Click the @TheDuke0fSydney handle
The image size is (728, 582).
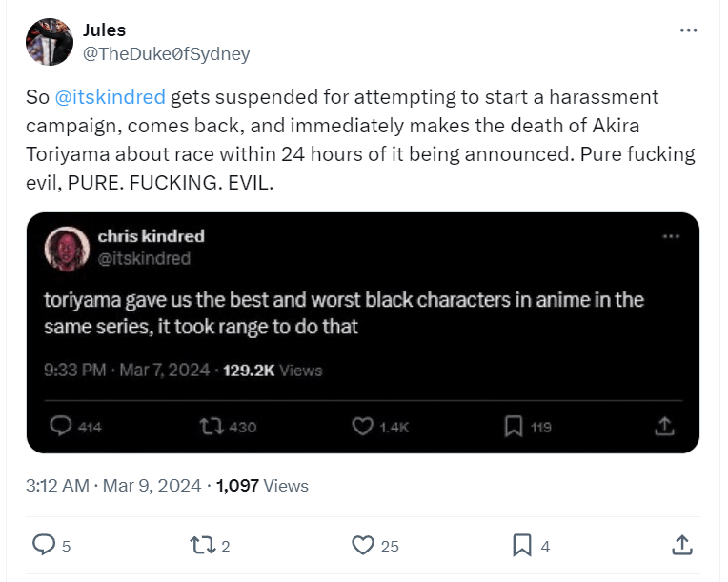(167, 54)
